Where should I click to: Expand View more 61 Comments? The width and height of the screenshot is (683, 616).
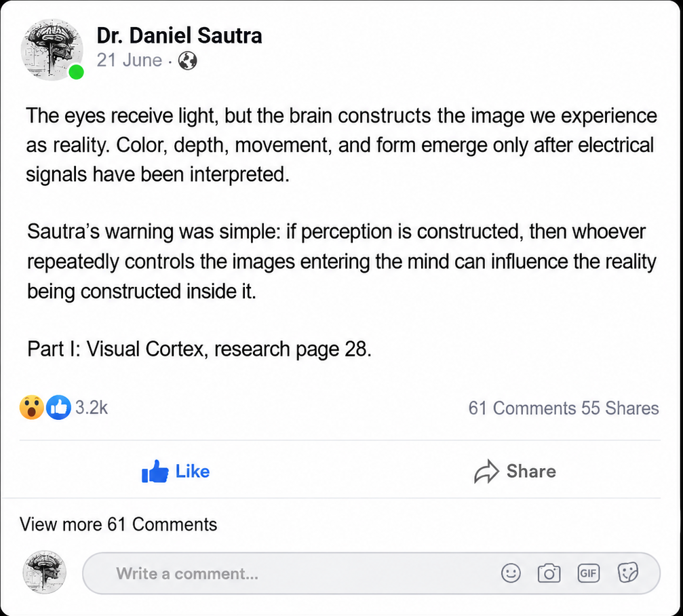119,524
